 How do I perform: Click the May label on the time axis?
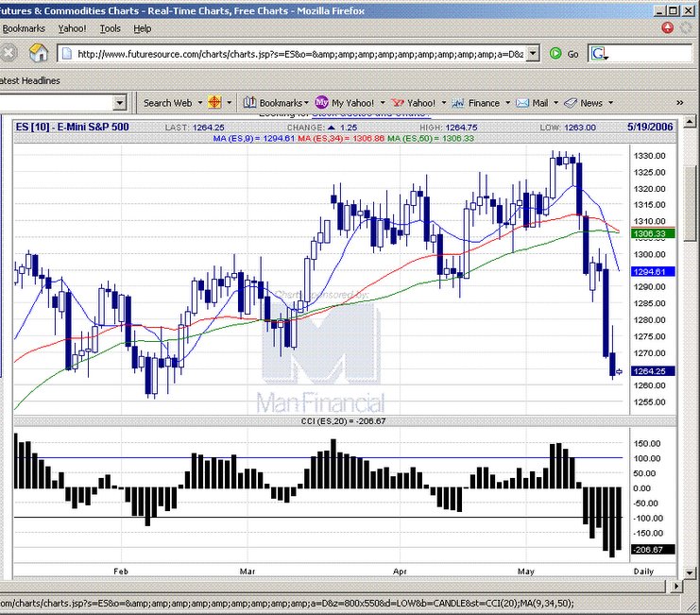point(526,572)
